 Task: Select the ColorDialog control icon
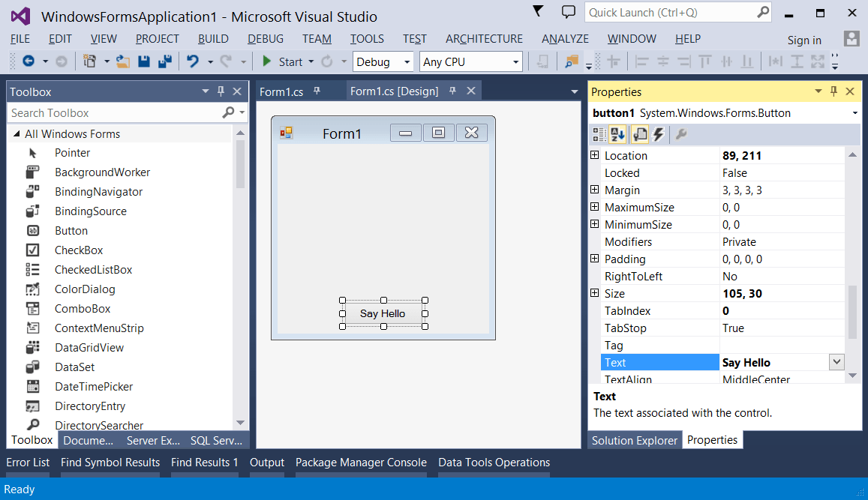click(x=33, y=289)
